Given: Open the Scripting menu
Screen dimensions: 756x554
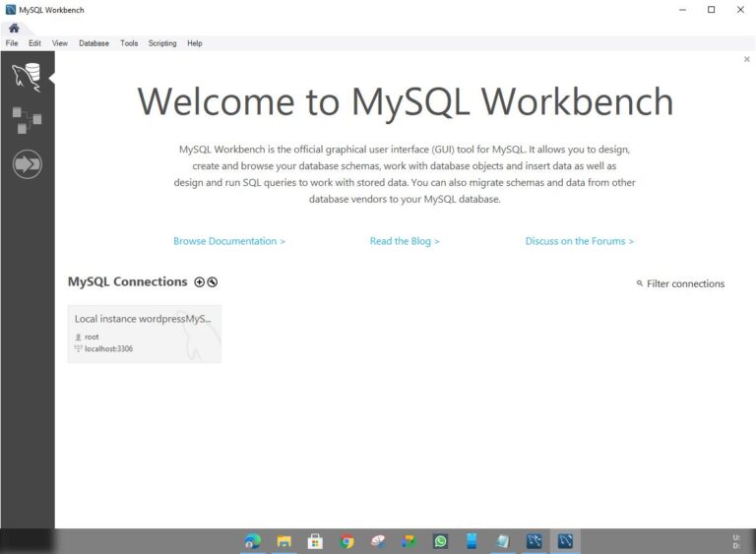Looking at the screenshot, I should [162, 43].
